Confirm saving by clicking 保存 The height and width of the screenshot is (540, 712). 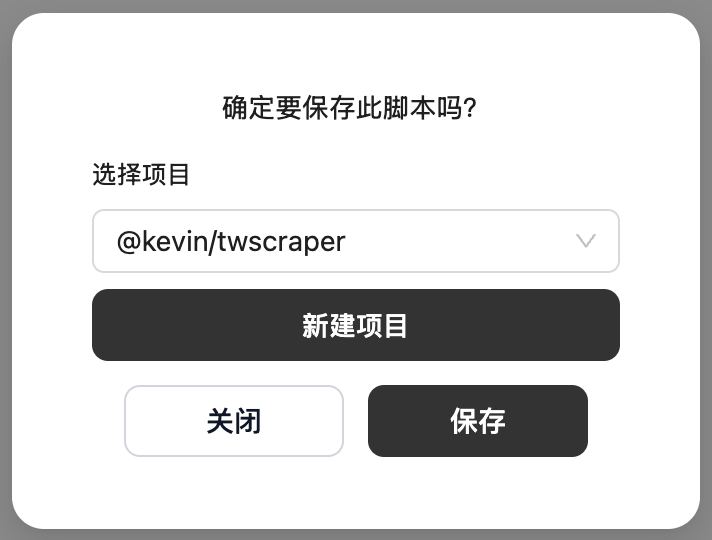(478, 421)
